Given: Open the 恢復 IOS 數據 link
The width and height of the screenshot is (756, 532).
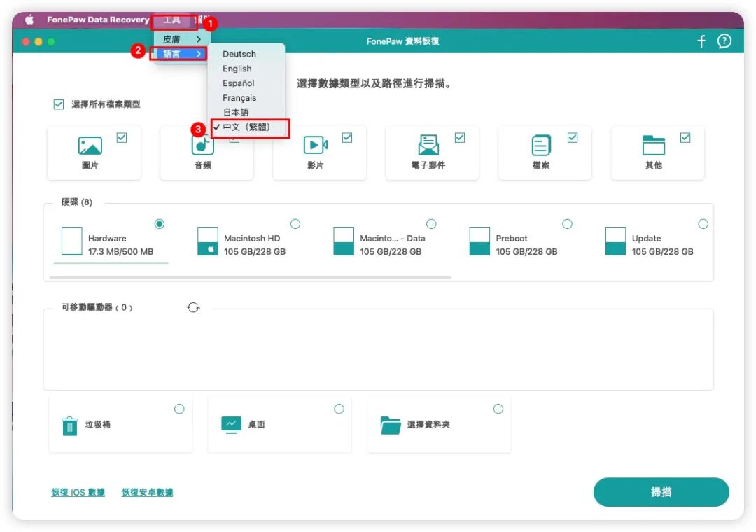Looking at the screenshot, I should (x=78, y=492).
